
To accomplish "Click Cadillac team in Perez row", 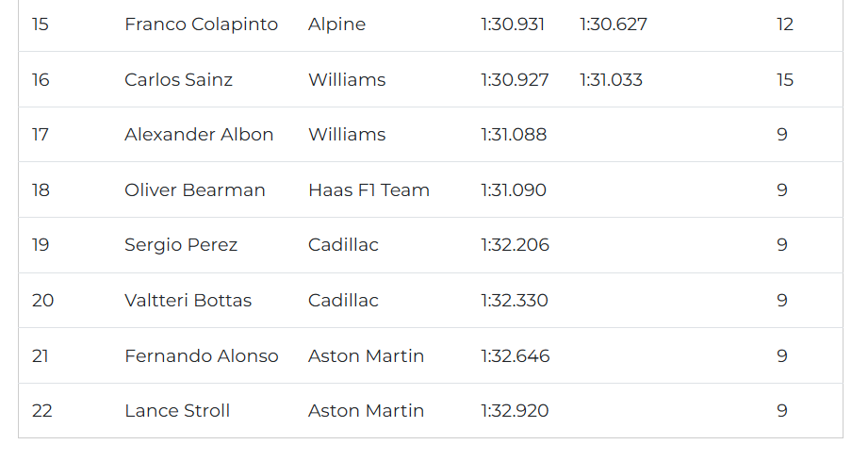I will coord(343,245).
